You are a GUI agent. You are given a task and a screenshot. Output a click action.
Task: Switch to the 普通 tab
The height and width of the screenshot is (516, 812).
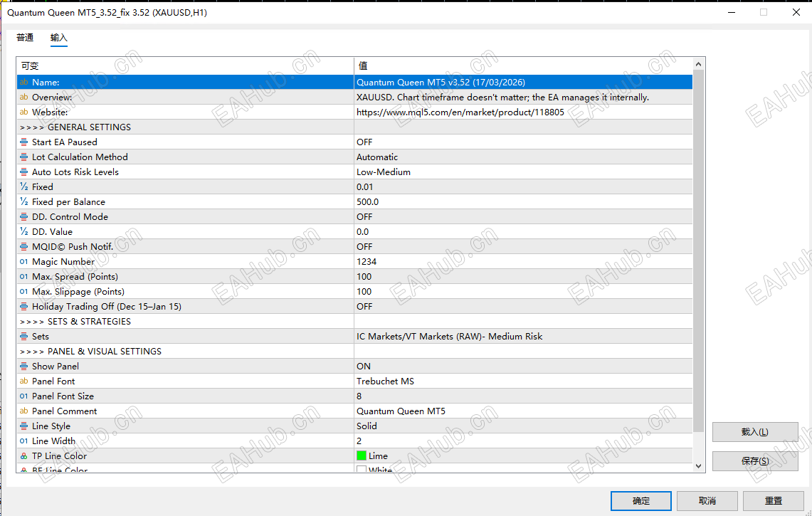tap(25, 37)
